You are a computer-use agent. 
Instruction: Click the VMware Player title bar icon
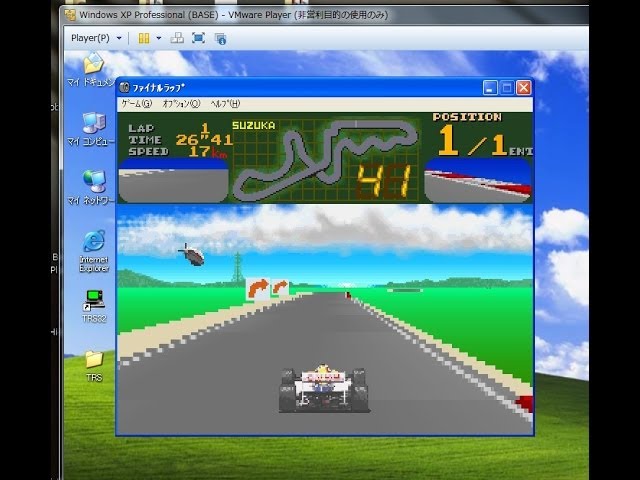pyautogui.click(x=70, y=15)
